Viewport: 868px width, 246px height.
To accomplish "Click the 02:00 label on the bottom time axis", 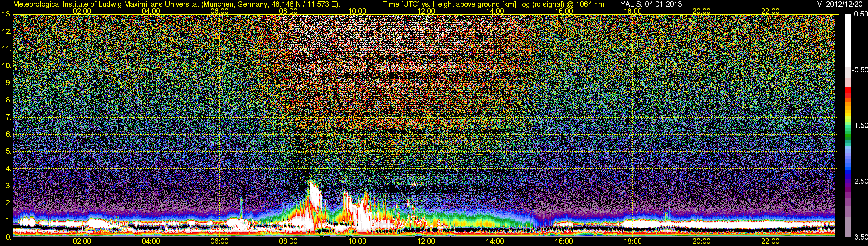I will [82, 241].
